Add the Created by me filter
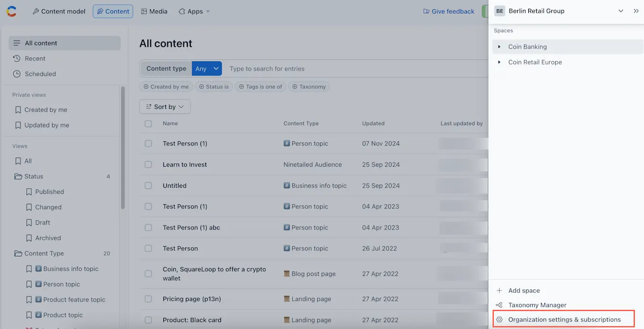The height and width of the screenshot is (329, 644). point(166,87)
